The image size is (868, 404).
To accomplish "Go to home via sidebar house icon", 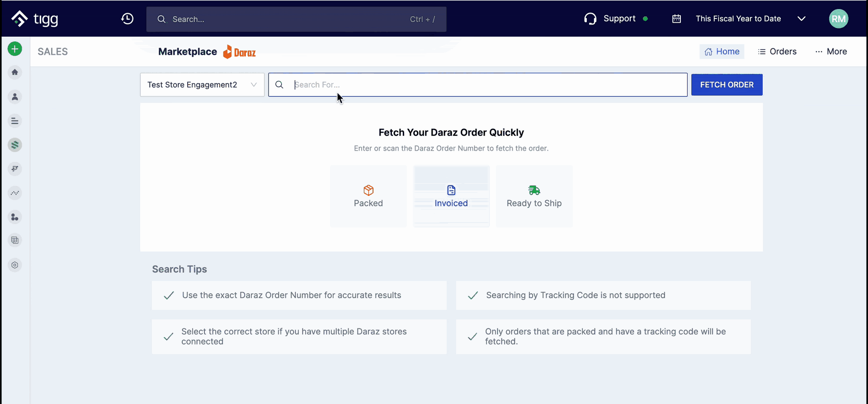I will (x=15, y=72).
